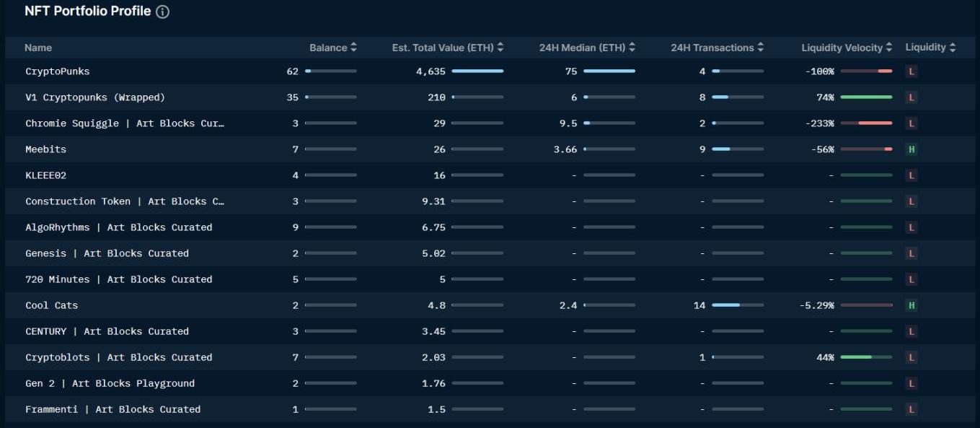Select the Frammenti | Art Blocks Curated name

112,409
